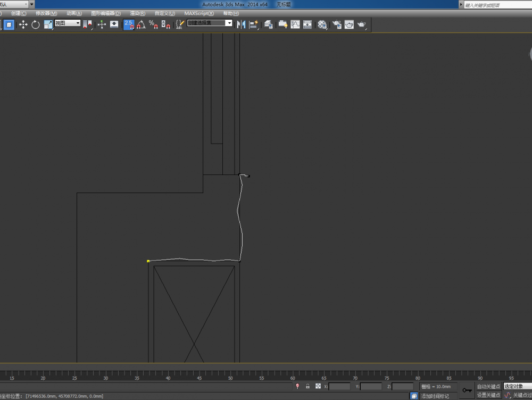Click the Y coordinate field
532x400 pixels.
click(371, 386)
